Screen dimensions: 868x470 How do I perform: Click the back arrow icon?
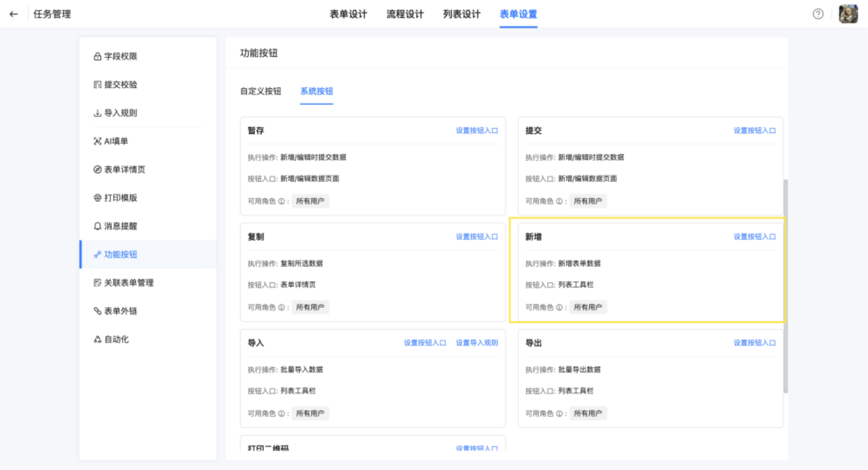coord(14,14)
